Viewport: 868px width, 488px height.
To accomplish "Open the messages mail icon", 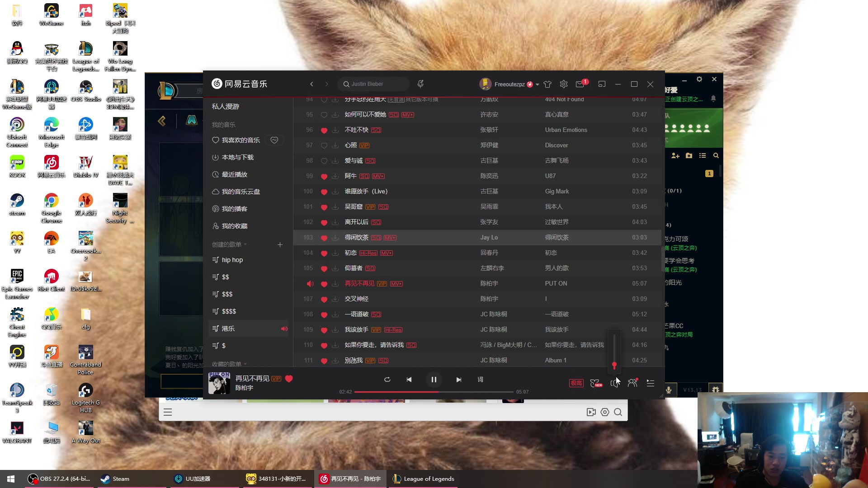I will [580, 84].
